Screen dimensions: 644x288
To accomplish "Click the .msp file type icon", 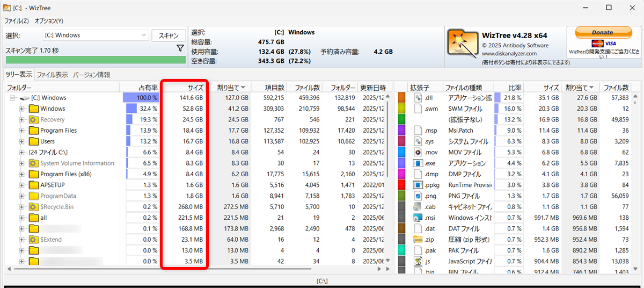I will pos(418,131).
